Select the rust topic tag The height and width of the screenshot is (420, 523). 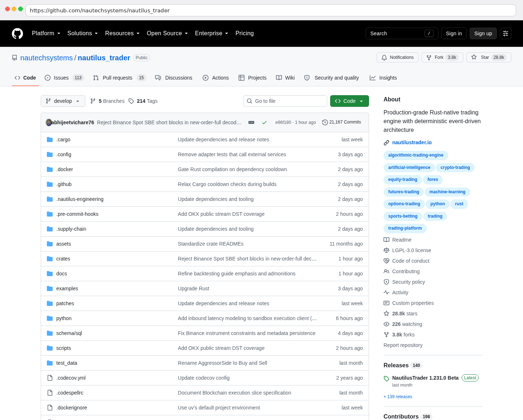(459, 204)
